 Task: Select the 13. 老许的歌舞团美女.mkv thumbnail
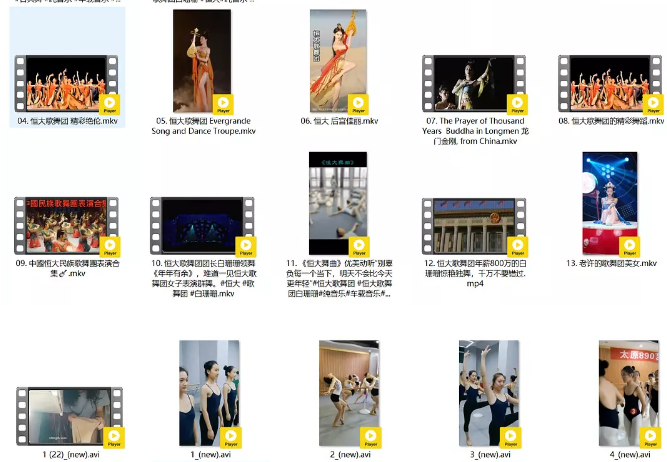610,203
